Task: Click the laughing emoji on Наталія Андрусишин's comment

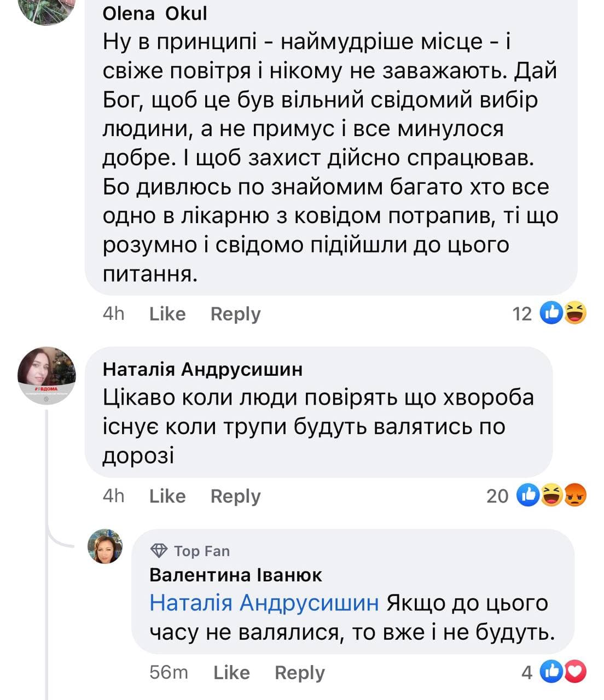Action: click(x=552, y=495)
